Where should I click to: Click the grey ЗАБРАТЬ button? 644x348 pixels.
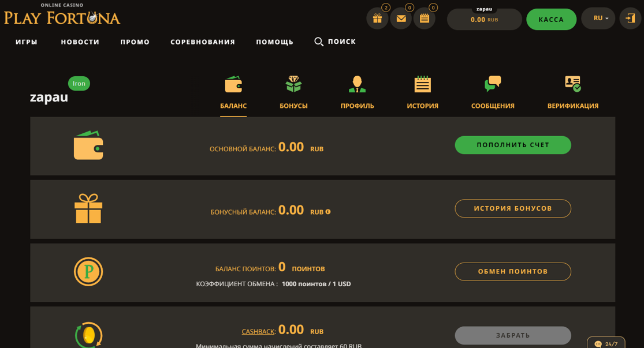[x=513, y=335]
